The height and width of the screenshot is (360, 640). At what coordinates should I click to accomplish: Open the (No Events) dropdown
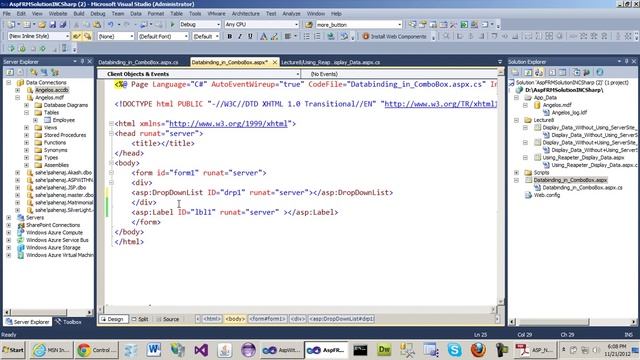click(x=399, y=74)
